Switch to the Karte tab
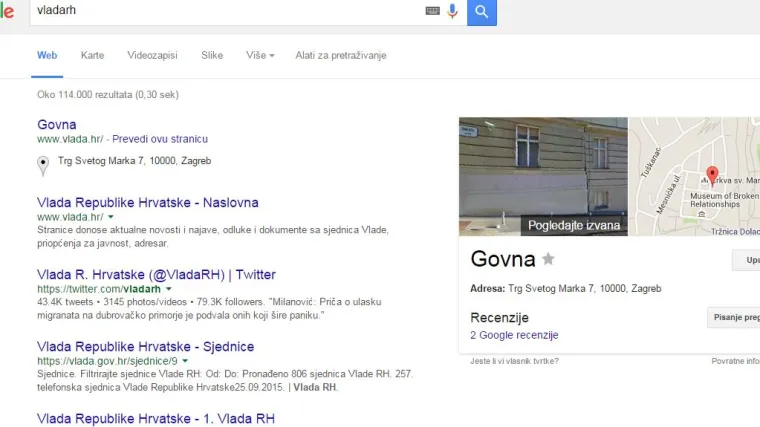 point(92,55)
